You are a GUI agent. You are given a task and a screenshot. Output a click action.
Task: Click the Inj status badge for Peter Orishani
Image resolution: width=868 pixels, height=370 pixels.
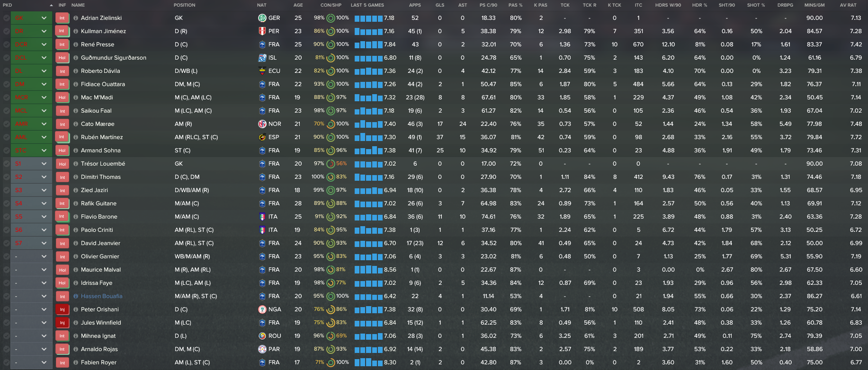[62, 309]
